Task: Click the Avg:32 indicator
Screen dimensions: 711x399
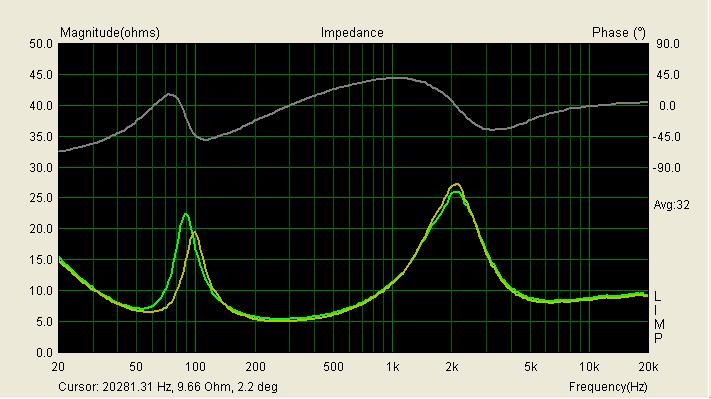Action: point(671,205)
